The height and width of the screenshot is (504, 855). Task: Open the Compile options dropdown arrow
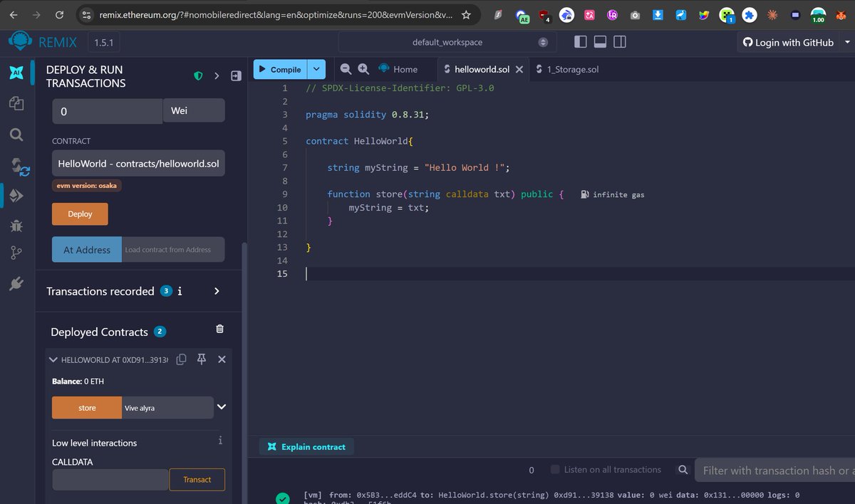click(x=317, y=69)
